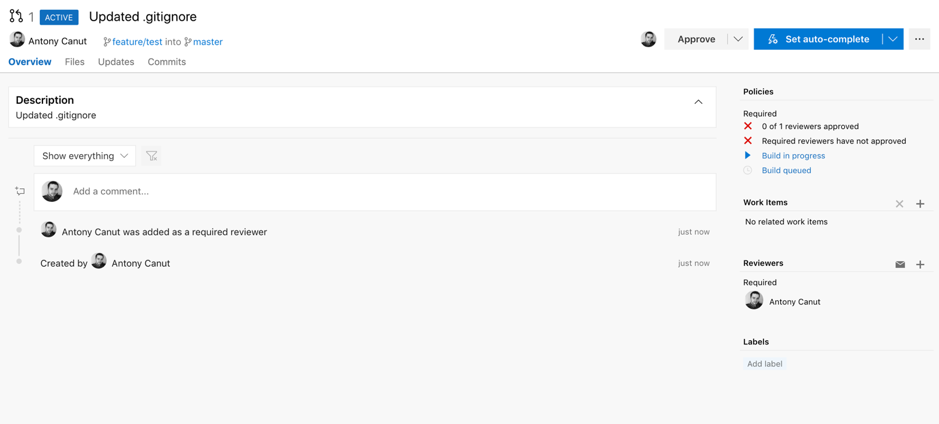Viewport: 939px width, 424px height.
Task: Open the Updates tab
Action: (116, 62)
